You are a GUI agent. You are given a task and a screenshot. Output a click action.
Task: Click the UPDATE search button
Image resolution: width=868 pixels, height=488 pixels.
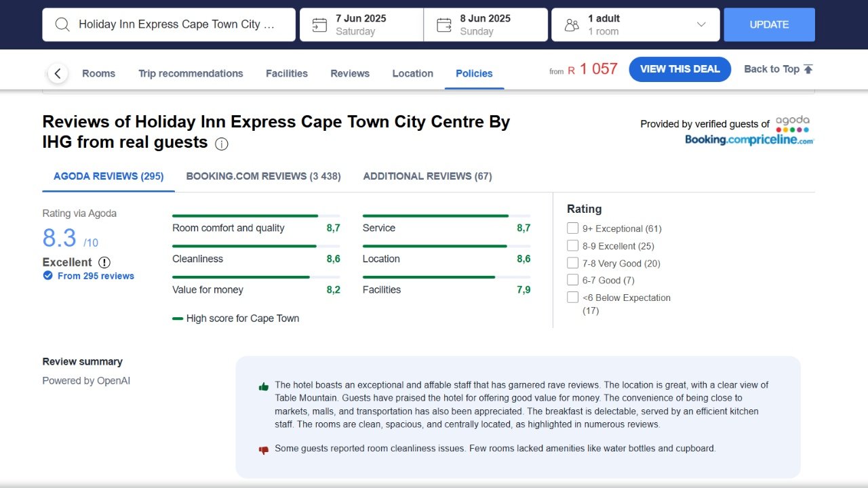(x=769, y=24)
